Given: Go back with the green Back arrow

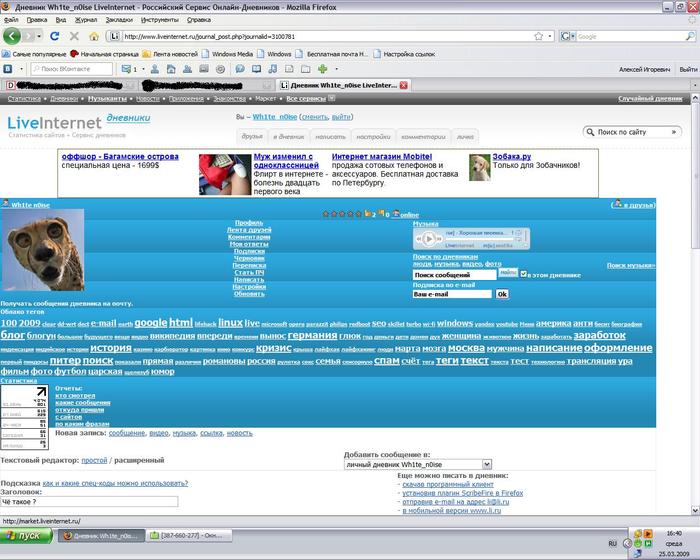Looking at the screenshot, I should pyautogui.click(x=12, y=36).
